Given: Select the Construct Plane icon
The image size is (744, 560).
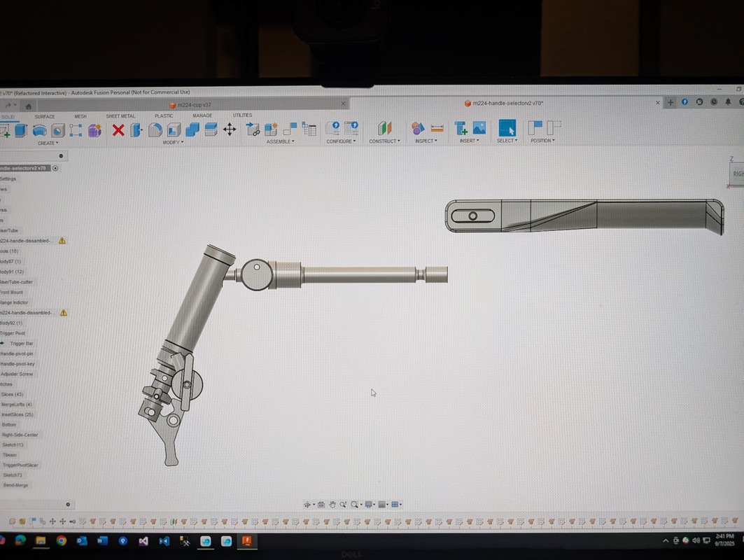Looking at the screenshot, I should (x=385, y=128).
